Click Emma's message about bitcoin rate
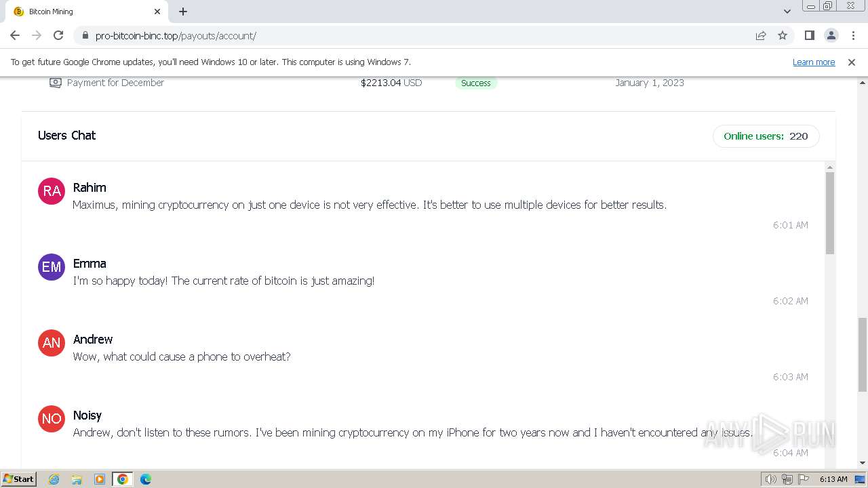This screenshot has width=868, height=488. (x=224, y=281)
